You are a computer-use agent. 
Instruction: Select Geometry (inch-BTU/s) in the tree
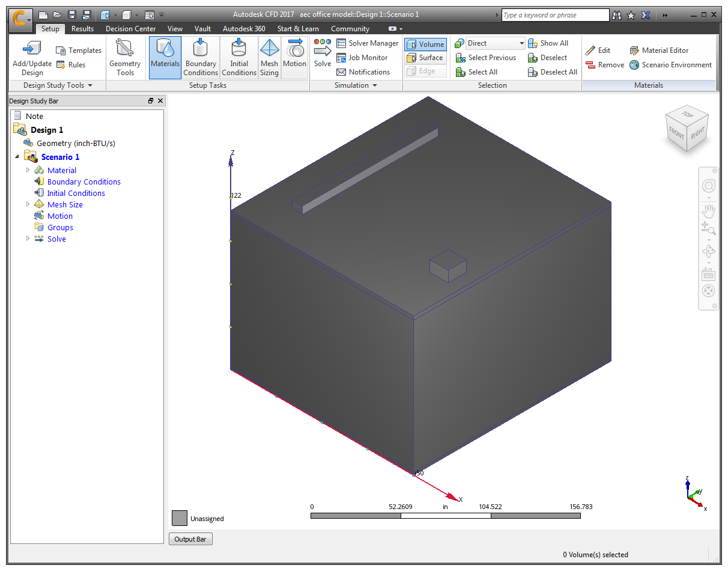click(x=76, y=143)
